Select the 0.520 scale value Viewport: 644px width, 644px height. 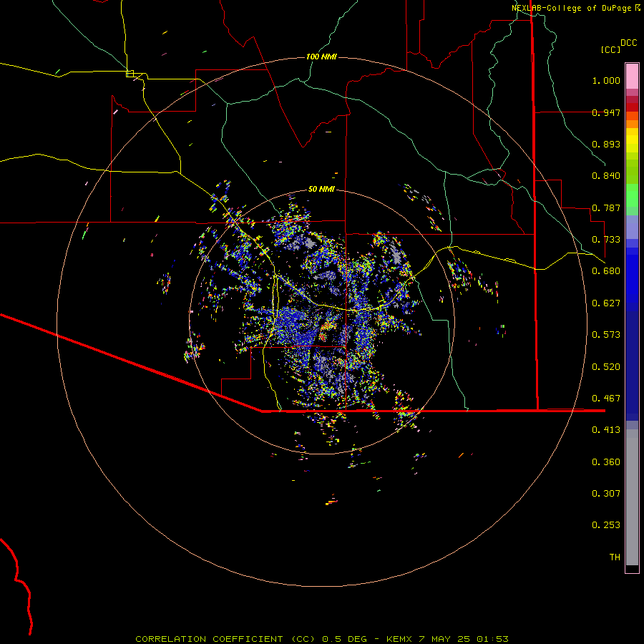(606, 367)
